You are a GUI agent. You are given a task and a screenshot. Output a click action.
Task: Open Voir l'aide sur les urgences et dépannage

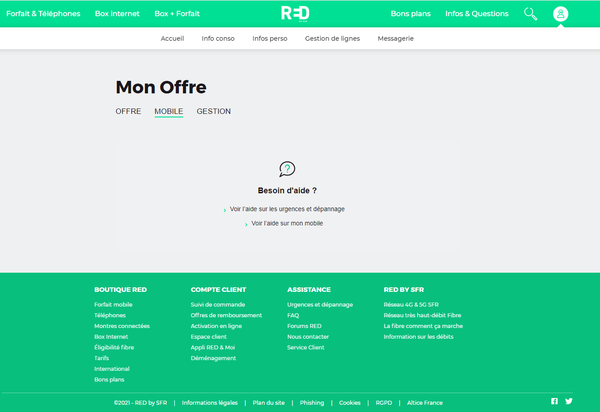tap(287, 209)
